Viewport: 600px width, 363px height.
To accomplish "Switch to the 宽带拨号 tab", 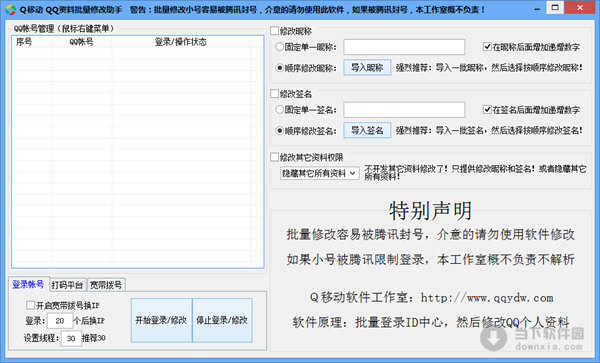I will (106, 285).
